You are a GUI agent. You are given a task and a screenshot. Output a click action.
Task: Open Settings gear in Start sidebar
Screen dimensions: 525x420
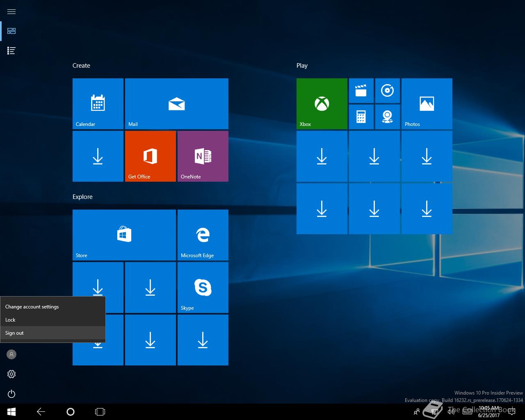pos(11,374)
